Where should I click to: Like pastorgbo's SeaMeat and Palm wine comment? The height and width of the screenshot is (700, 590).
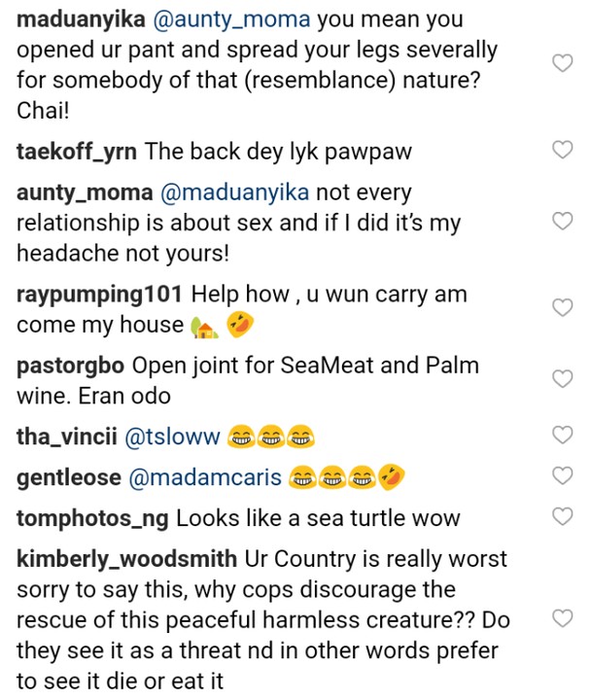561,379
